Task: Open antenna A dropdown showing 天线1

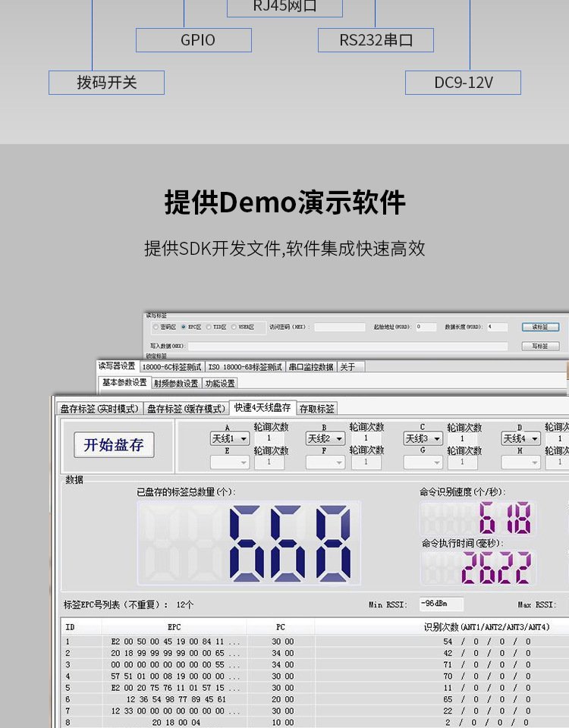Action: [229, 438]
